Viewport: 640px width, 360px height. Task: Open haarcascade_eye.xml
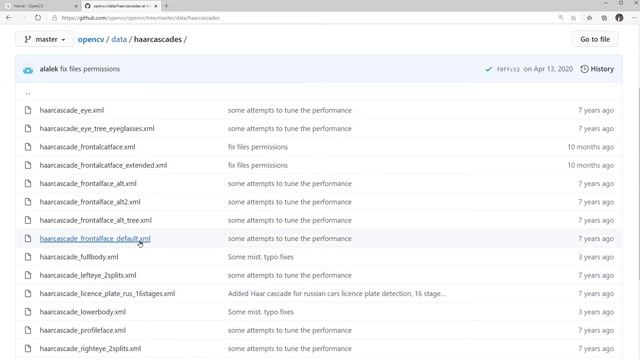71,110
